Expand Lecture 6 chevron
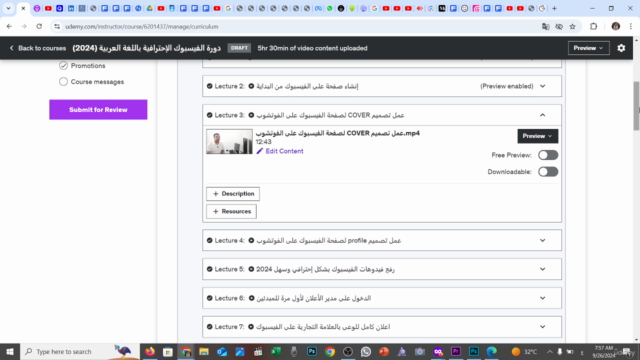This screenshot has width=640, height=360. [542, 298]
